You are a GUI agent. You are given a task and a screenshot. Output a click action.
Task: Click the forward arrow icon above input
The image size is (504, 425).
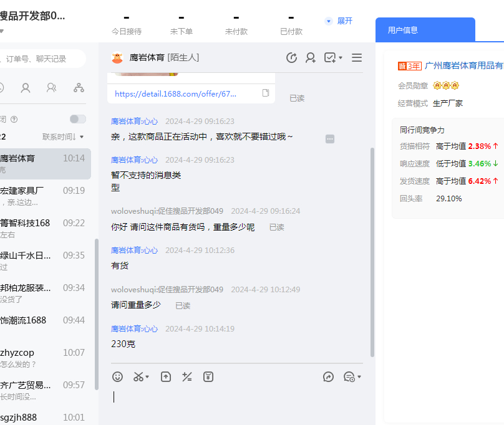[x=329, y=376]
